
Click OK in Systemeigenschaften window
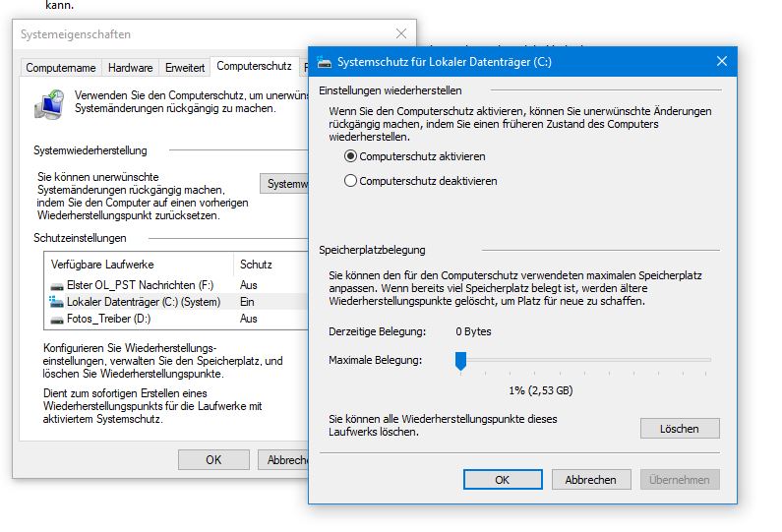coord(213,459)
